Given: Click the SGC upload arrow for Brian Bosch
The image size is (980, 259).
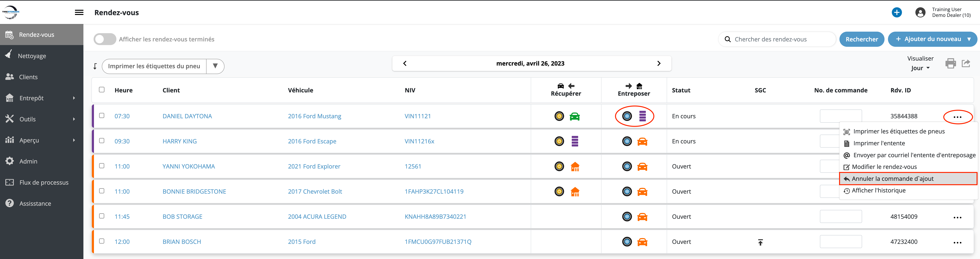Looking at the screenshot, I should coord(760,242).
